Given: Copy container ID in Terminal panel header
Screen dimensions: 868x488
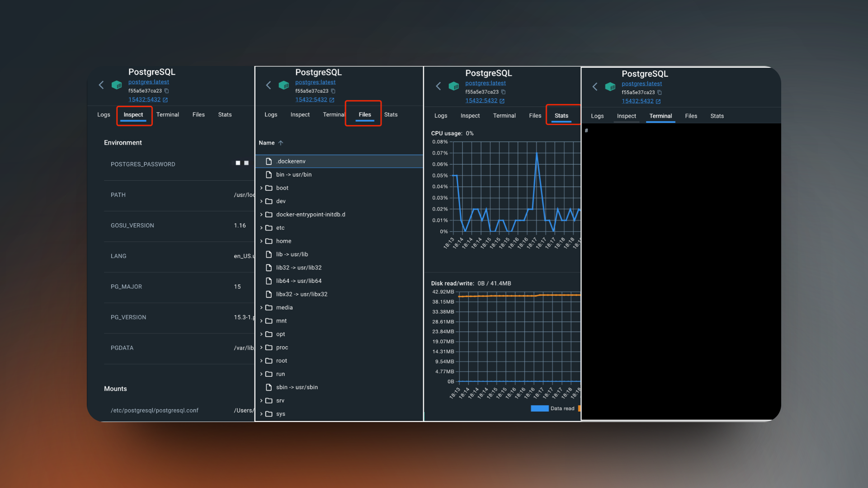Looking at the screenshot, I should coord(659,92).
